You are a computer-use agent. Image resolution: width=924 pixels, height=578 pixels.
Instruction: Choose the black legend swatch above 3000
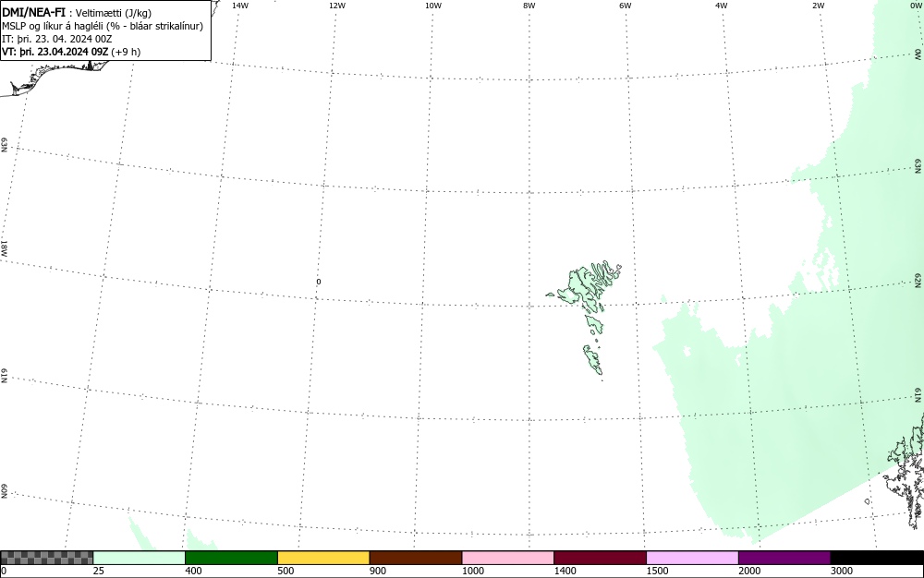(x=877, y=558)
